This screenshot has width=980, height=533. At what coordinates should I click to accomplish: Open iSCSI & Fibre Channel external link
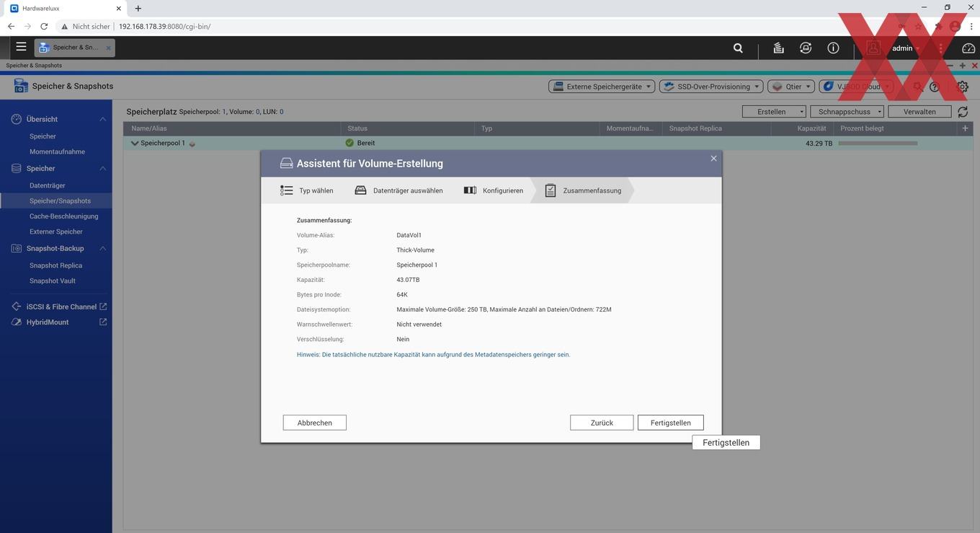click(x=103, y=307)
